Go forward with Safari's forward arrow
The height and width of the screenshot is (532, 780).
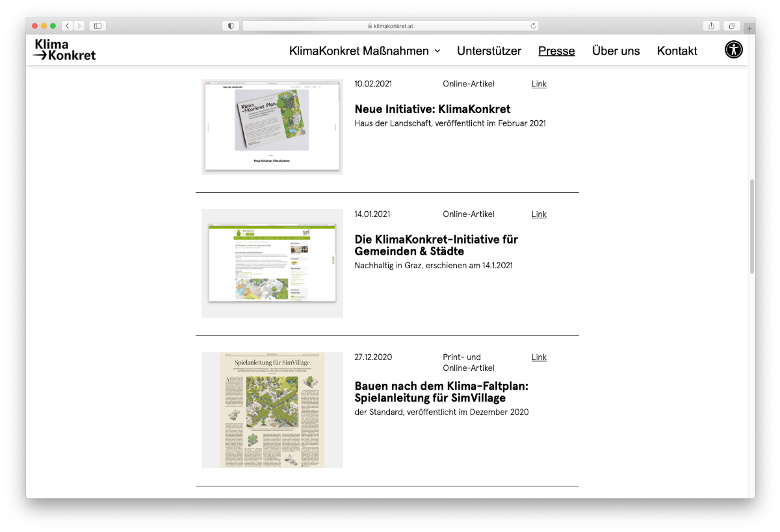[x=79, y=26]
